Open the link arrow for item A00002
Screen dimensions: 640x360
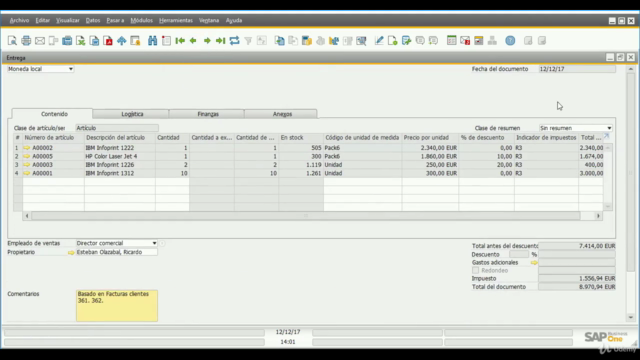tap(27, 148)
